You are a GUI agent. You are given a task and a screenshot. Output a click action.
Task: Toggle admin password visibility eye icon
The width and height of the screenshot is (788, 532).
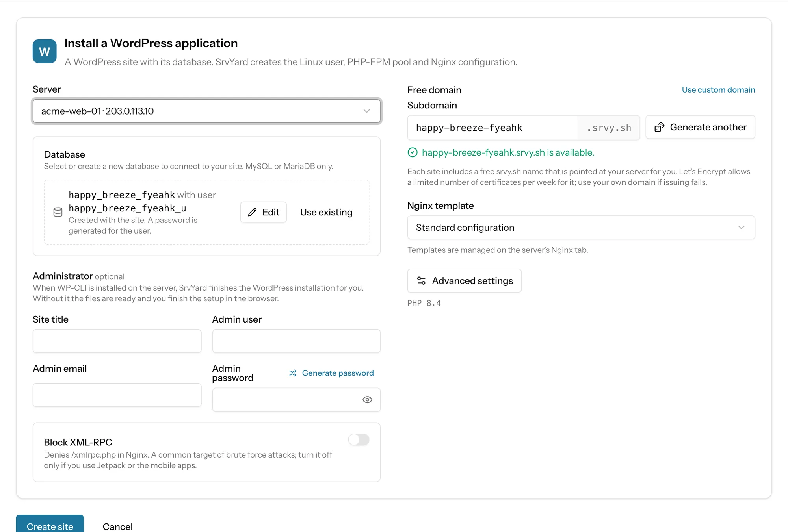click(x=367, y=400)
